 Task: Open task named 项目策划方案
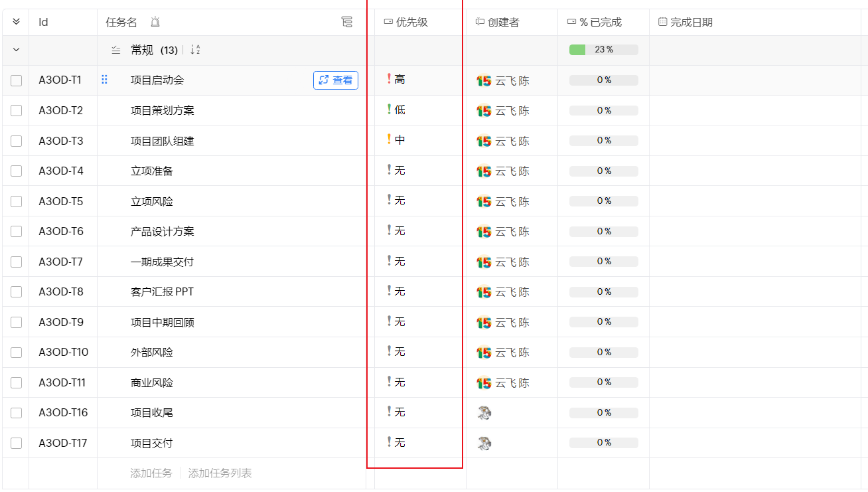tap(163, 111)
